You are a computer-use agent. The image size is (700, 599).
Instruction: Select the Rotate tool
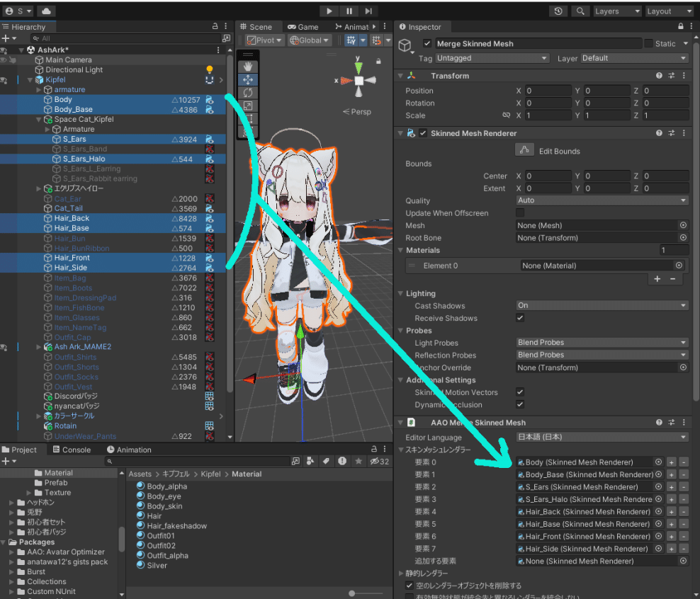248,93
